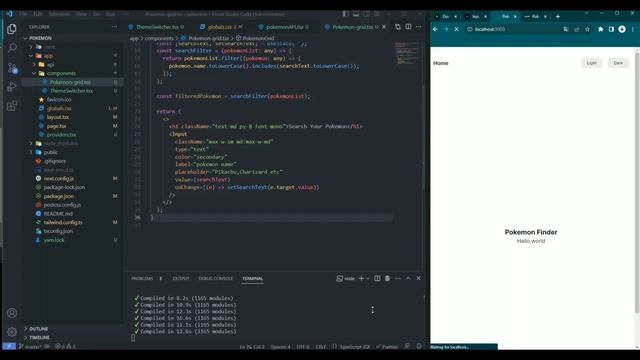The height and width of the screenshot is (360, 640).
Task: Split the editor right
Action: [408, 27]
